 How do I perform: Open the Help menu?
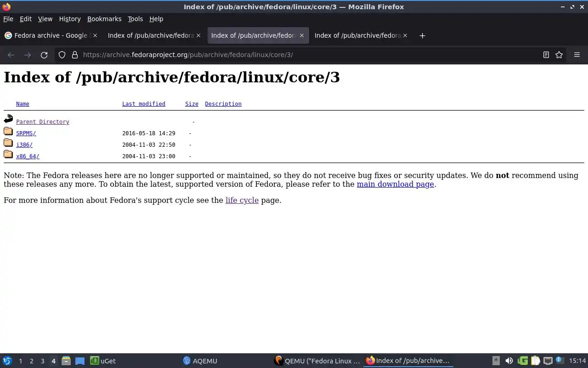[x=156, y=19]
